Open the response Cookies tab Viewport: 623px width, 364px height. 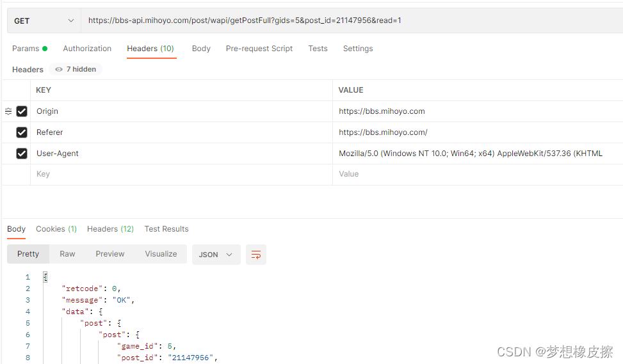pyautogui.click(x=56, y=229)
